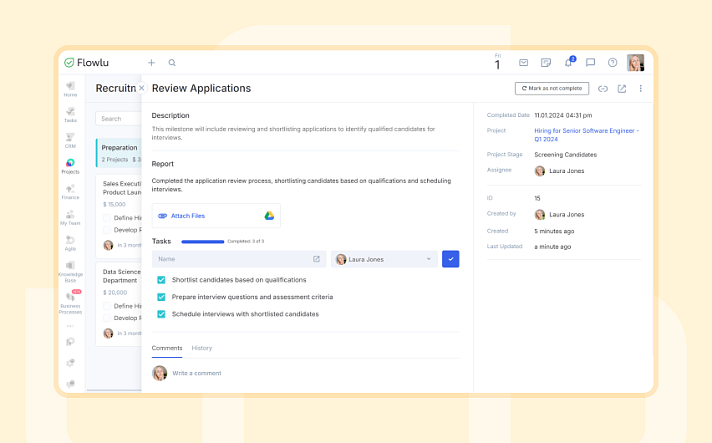Open the calendar date 1 widget
The width and height of the screenshot is (712, 443).
[x=497, y=62]
